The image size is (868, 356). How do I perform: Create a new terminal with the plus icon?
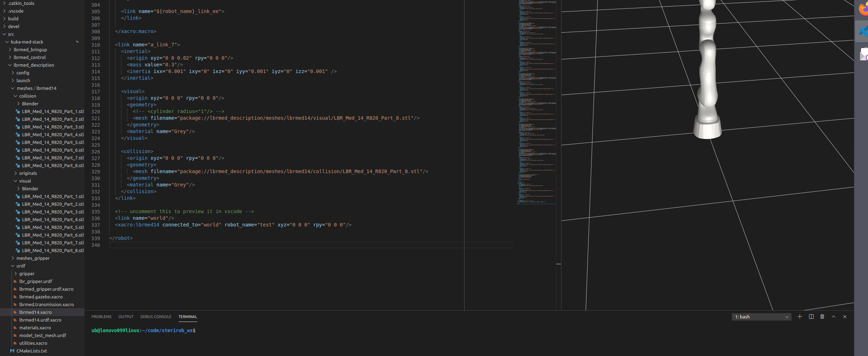click(x=800, y=317)
